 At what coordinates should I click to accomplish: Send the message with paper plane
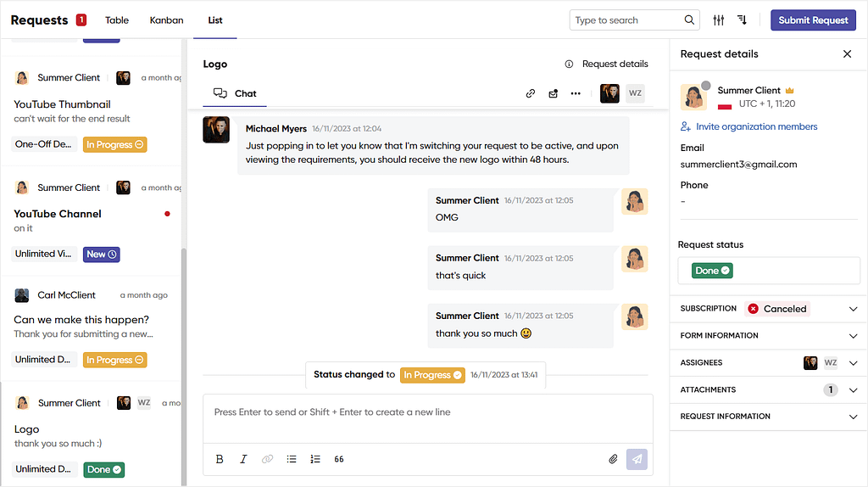point(637,459)
